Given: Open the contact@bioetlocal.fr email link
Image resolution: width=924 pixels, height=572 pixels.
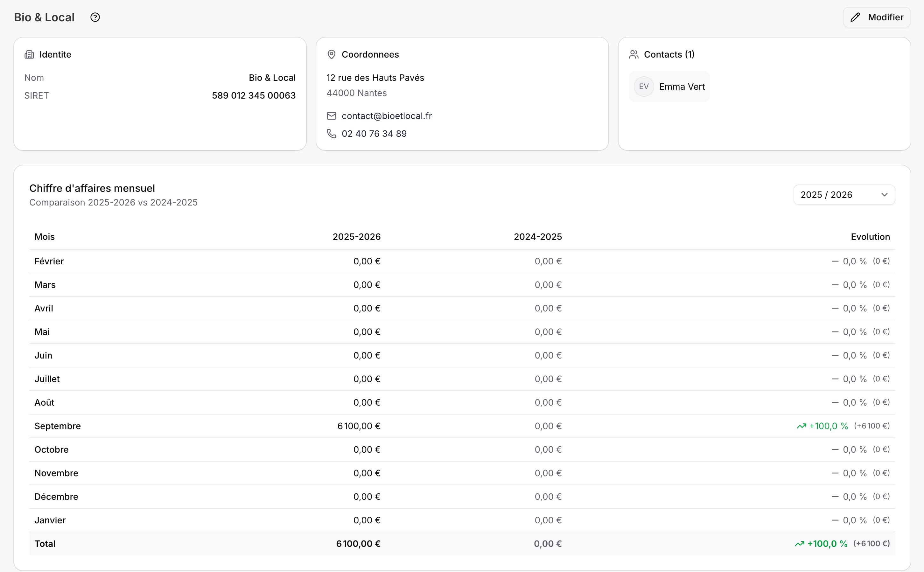Looking at the screenshot, I should (386, 116).
